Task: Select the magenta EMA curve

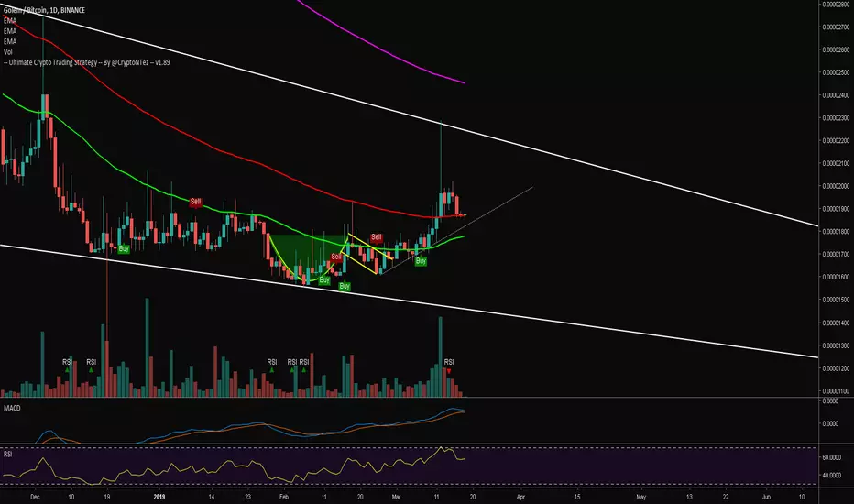Action: [x=381, y=49]
